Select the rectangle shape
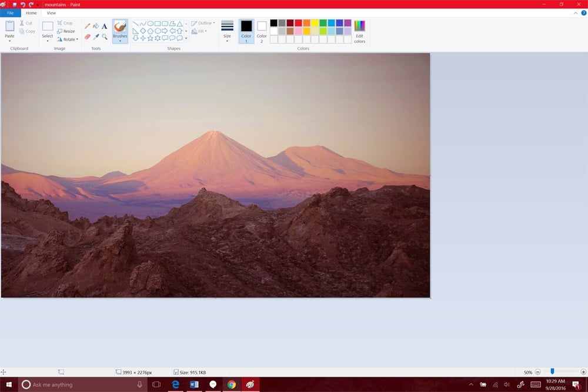This screenshot has width=588, height=392. 158,23
